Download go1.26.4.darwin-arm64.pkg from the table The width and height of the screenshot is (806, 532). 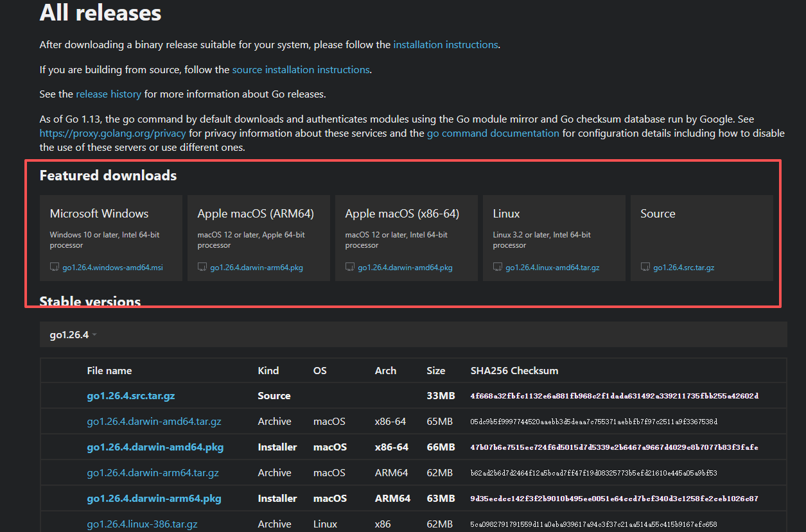click(x=154, y=499)
